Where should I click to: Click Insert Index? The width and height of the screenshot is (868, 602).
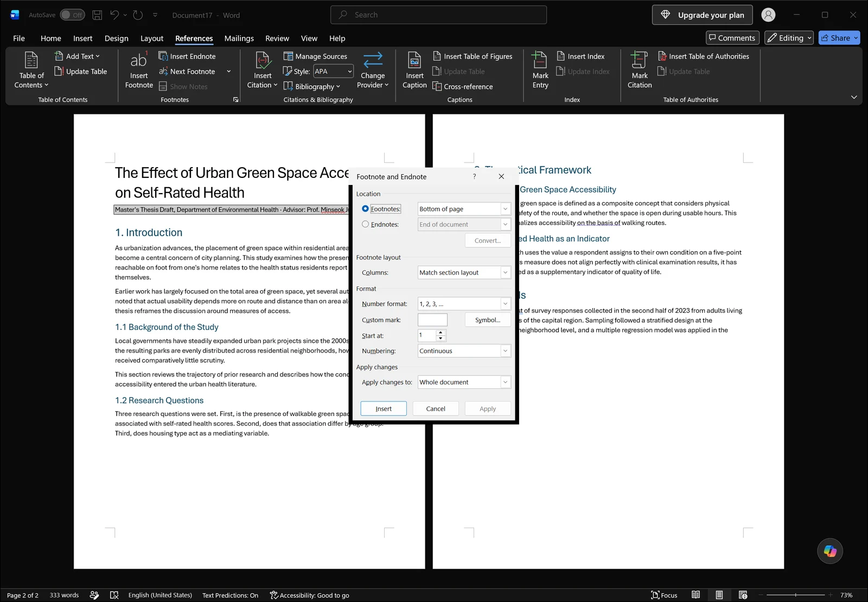pos(580,56)
